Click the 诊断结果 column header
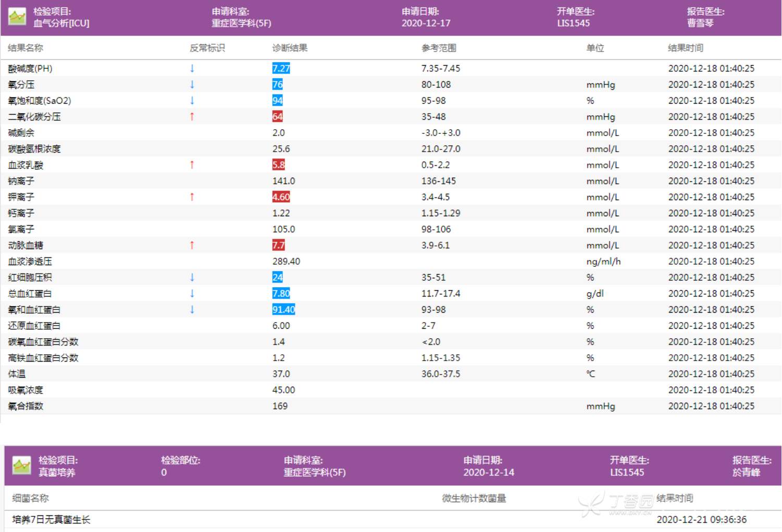The height and width of the screenshot is (532, 782). 290,48
